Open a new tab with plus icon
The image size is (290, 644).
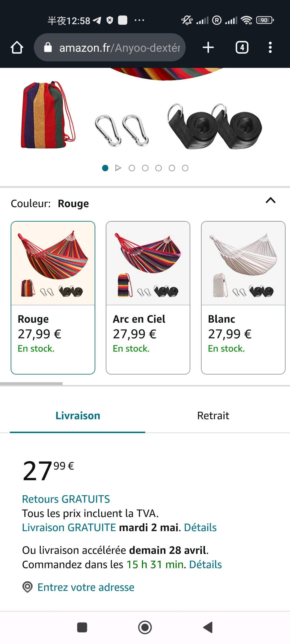tap(208, 48)
